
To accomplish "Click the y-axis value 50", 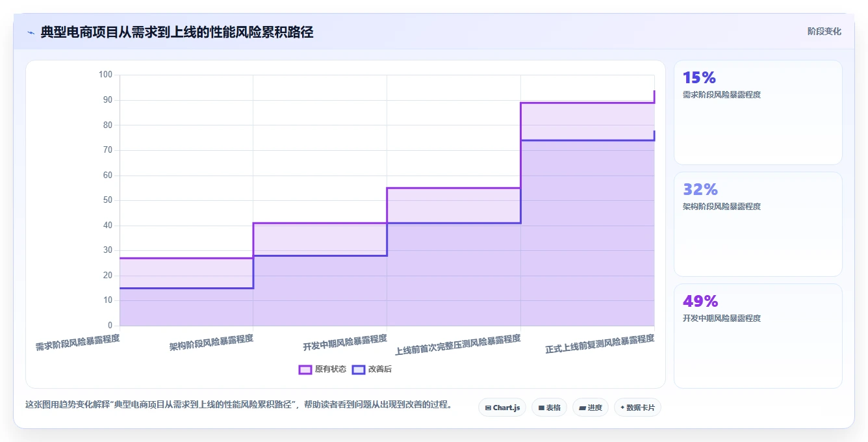I will coord(107,200).
